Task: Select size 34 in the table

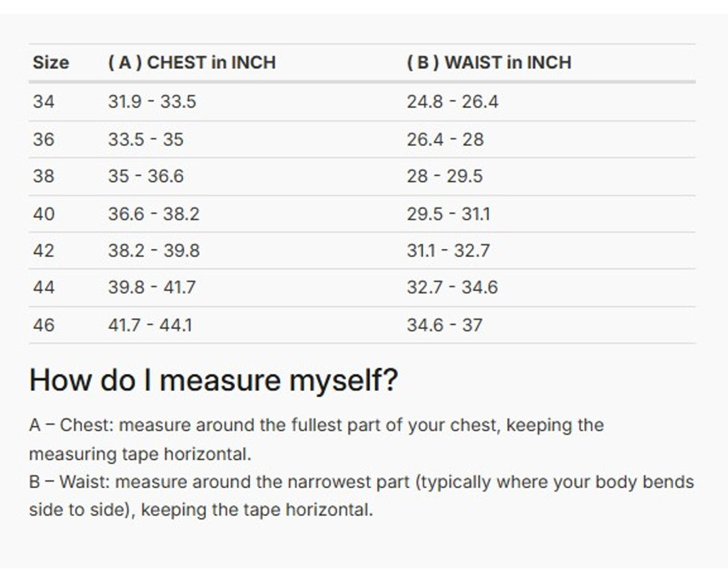Action: click(x=44, y=102)
